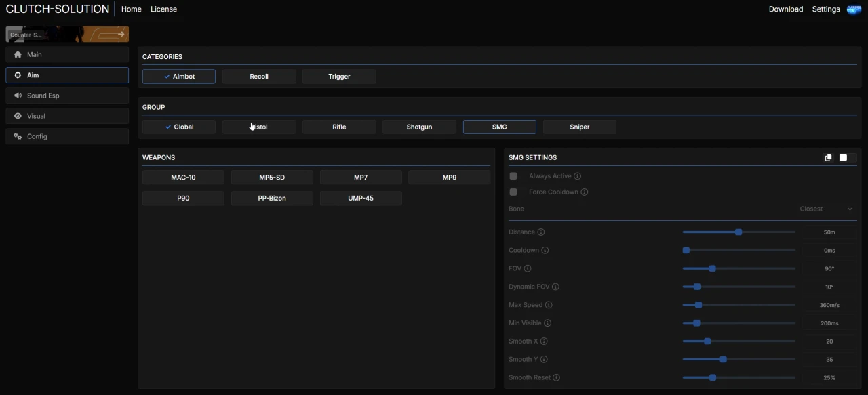
Task: Click the gears icon beside Config
Action: tap(18, 136)
